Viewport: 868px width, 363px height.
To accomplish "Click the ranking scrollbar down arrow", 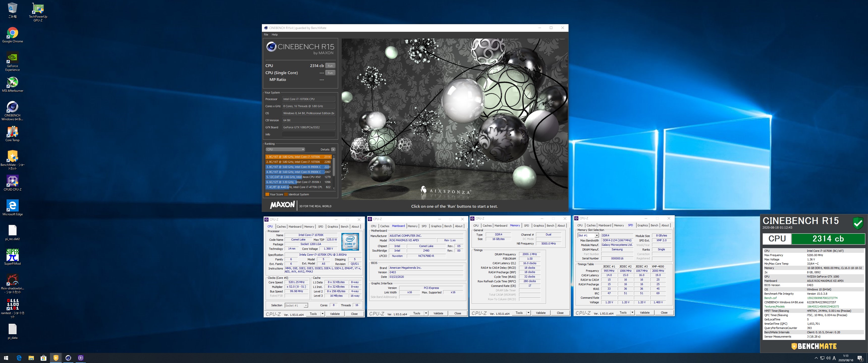I will [x=334, y=188].
